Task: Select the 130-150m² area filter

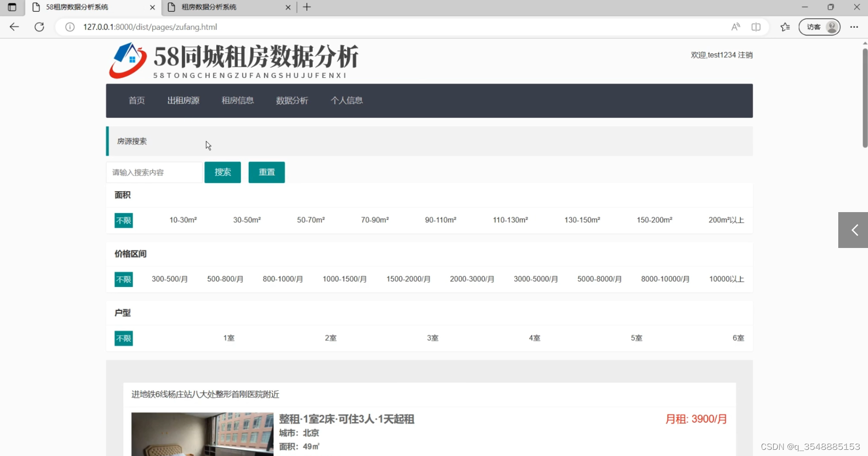Action: pos(582,220)
